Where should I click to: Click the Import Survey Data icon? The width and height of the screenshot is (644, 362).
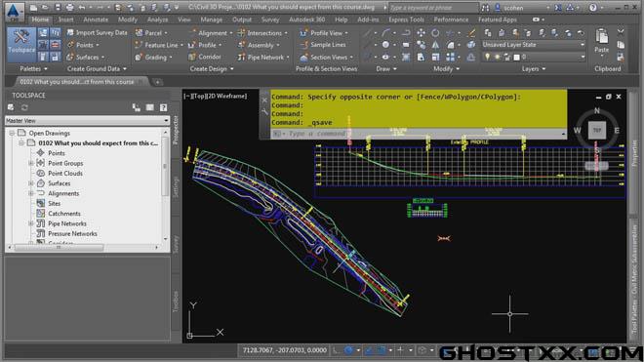tap(70, 33)
